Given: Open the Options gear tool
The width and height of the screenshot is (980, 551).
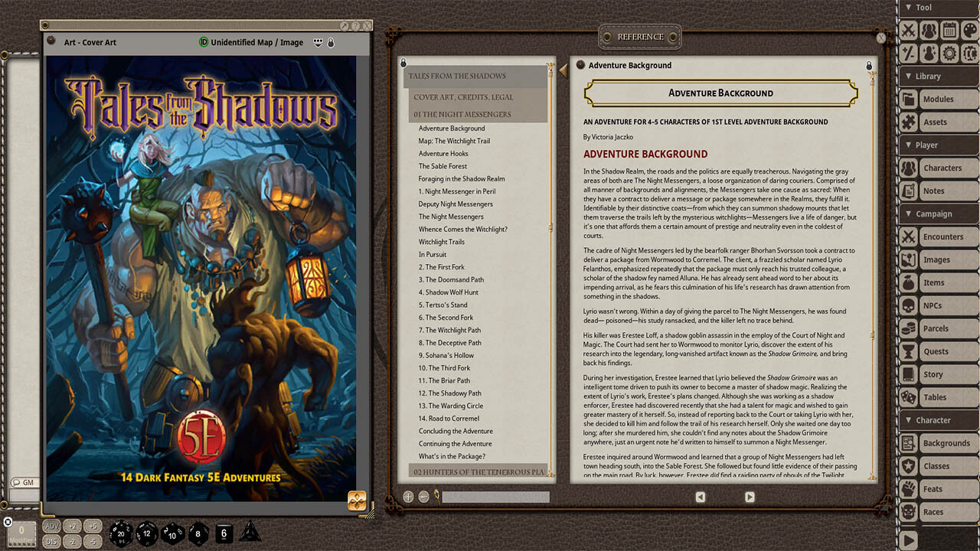Looking at the screenshot, I should [x=949, y=53].
